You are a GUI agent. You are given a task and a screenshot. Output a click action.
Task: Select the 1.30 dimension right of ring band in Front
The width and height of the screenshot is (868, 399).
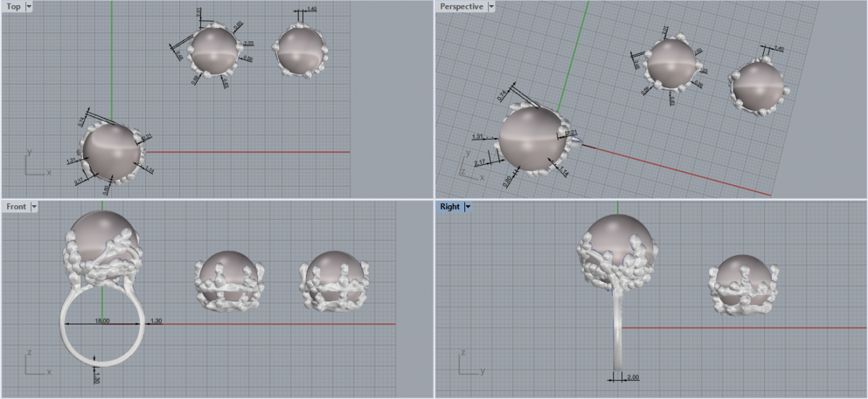coord(156,320)
